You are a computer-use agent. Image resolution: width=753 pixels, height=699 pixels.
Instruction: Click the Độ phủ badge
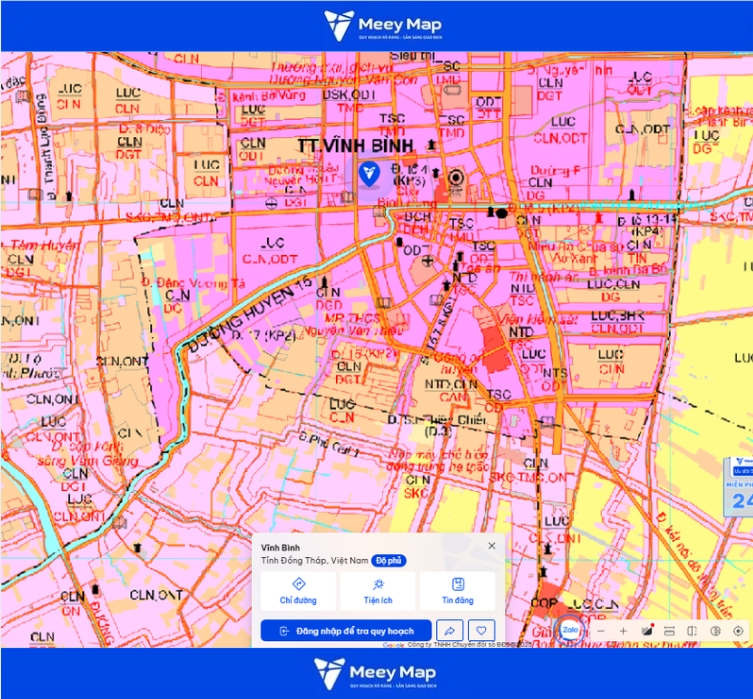(389, 561)
